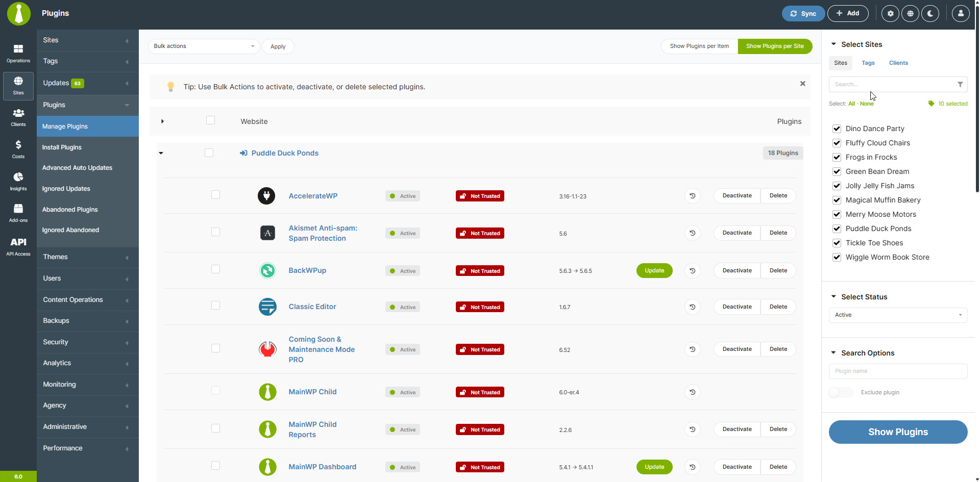The width and height of the screenshot is (980, 482).
Task: Uncheck the Jolly Jelly Fish Jams site
Action: tap(837, 186)
